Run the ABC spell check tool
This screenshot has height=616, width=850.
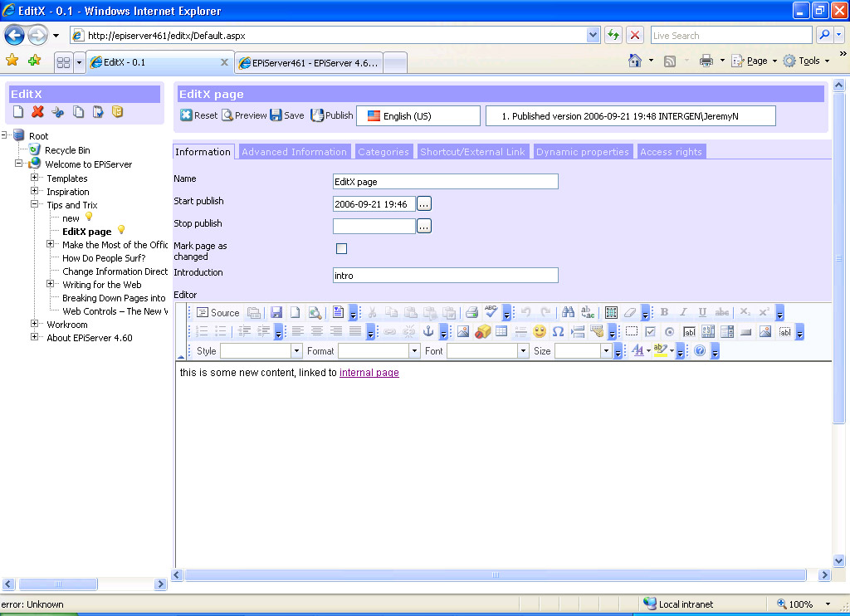(491, 312)
